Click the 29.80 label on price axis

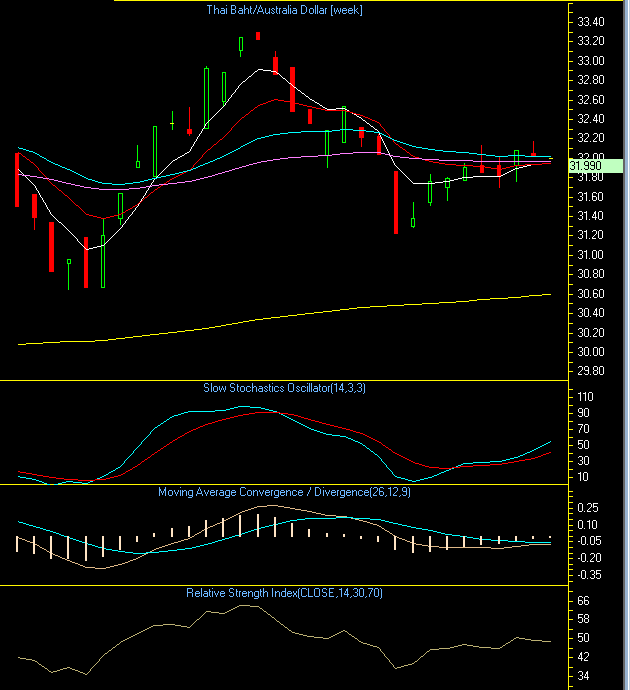[591, 371]
